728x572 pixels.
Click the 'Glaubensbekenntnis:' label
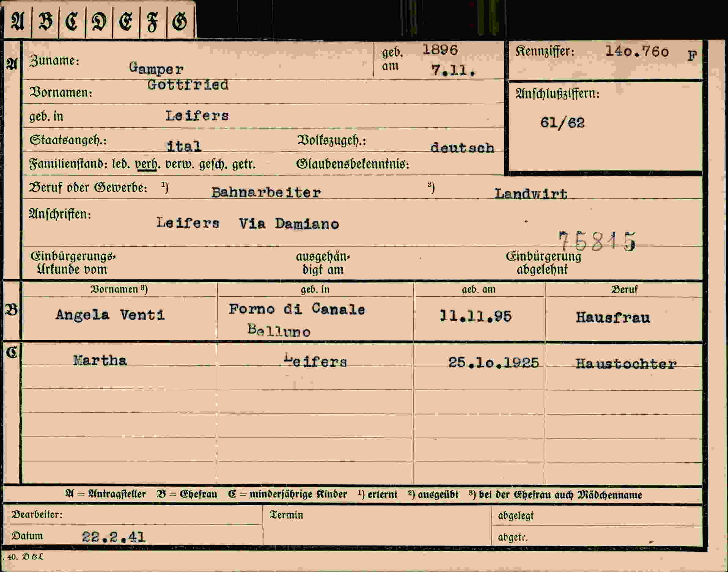353,164
